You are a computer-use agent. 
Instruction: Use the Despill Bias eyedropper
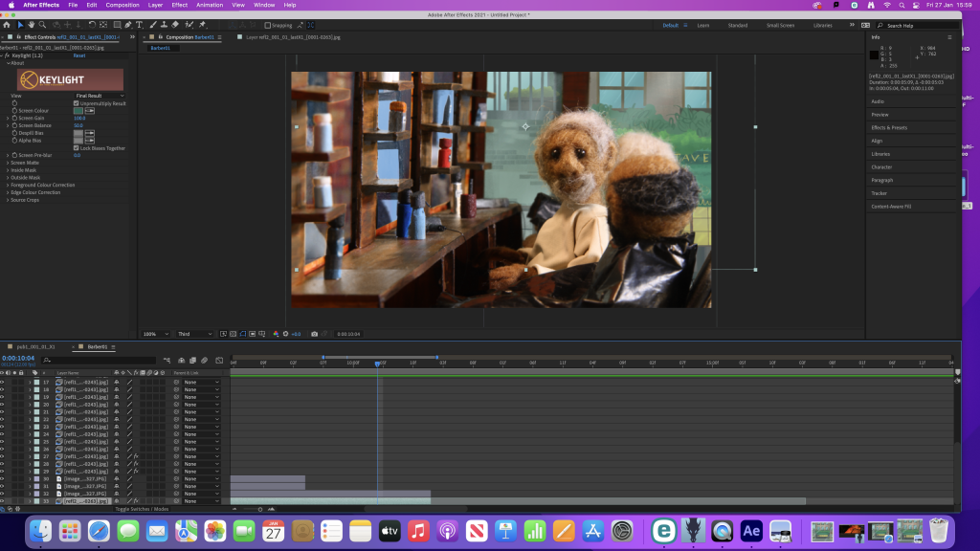click(90, 133)
